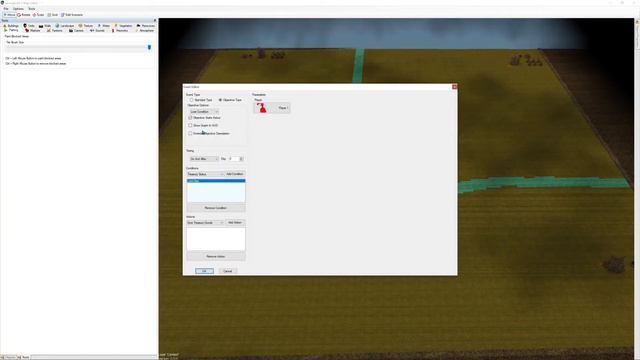Switch to the Factions tool tab
Image resolution: width=640 pixels, height=360 pixels.
click(55, 30)
